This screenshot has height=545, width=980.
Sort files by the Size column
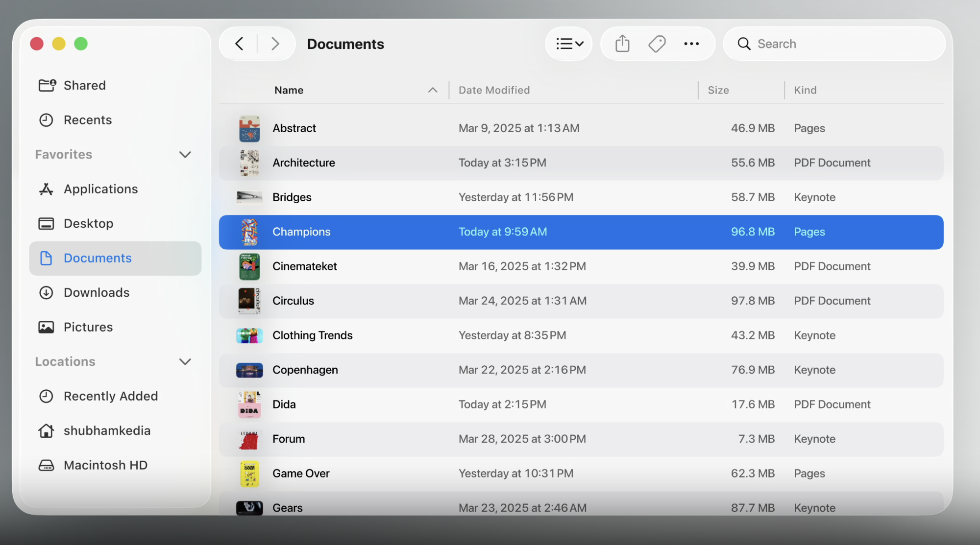click(718, 90)
